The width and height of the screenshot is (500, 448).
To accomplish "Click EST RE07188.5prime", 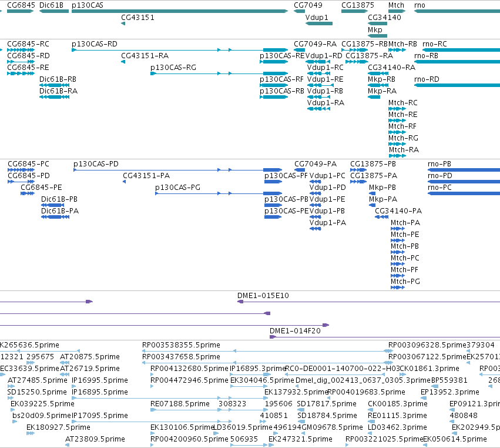I will 180,404.
